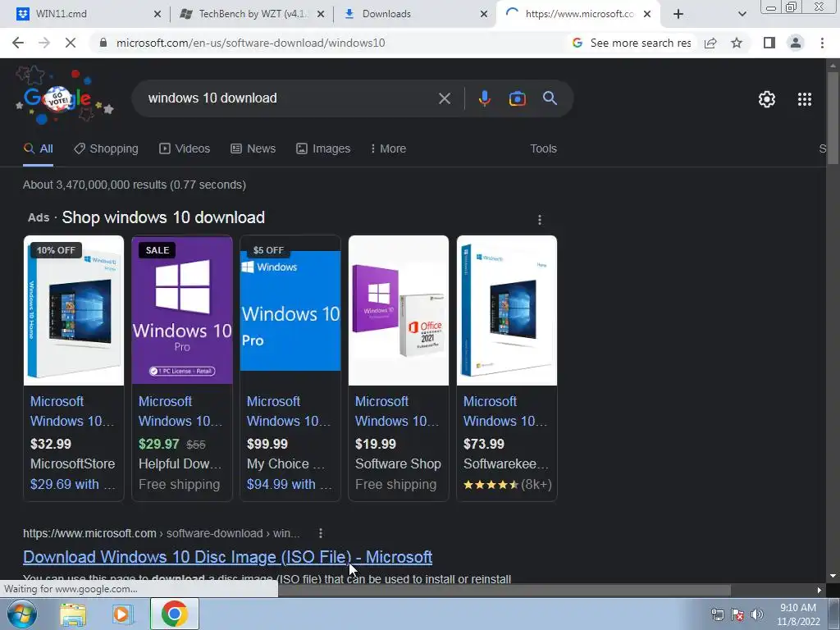Open the Google apps grid
The image size is (840, 630).
[805, 99]
